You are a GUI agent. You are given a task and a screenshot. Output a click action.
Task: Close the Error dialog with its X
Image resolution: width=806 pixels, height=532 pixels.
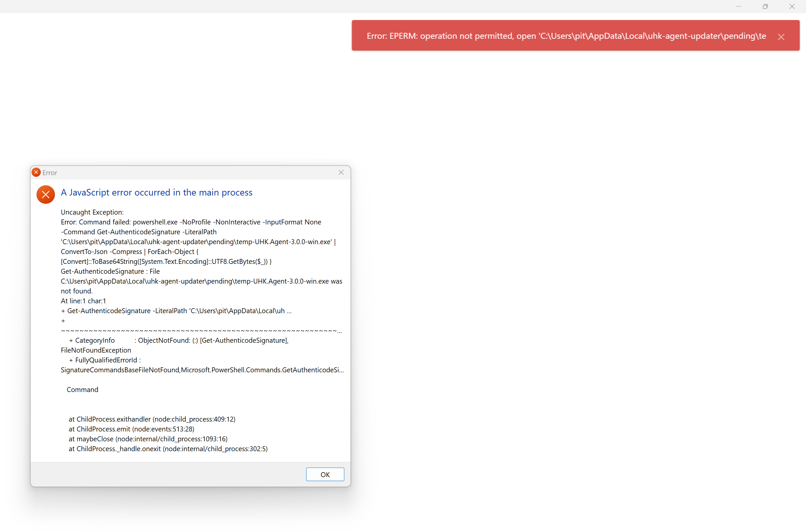point(341,173)
